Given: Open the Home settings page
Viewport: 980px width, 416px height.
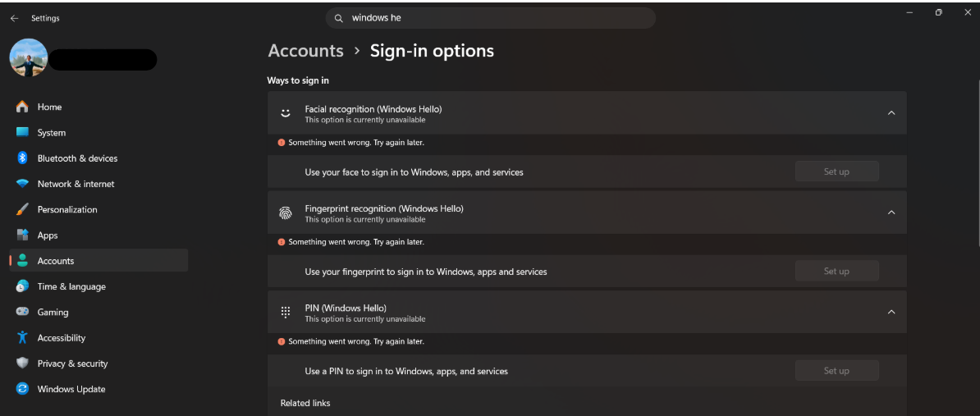Looking at the screenshot, I should pos(98,107).
